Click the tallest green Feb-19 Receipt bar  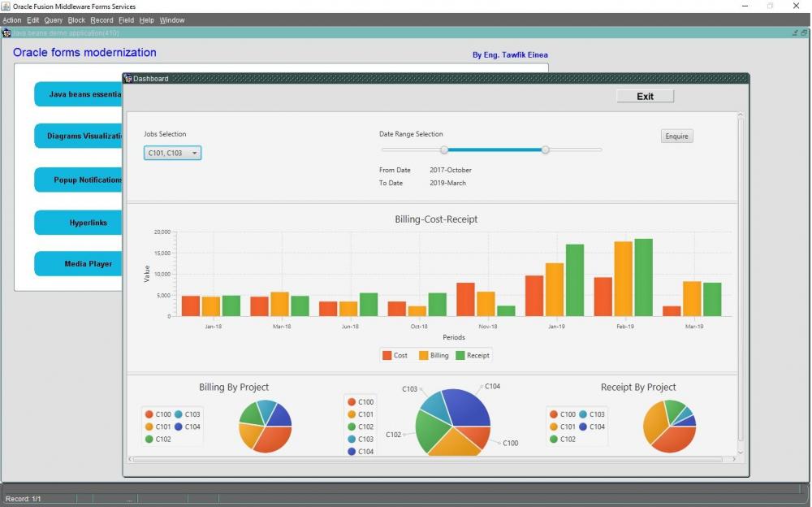pos(643,277)
